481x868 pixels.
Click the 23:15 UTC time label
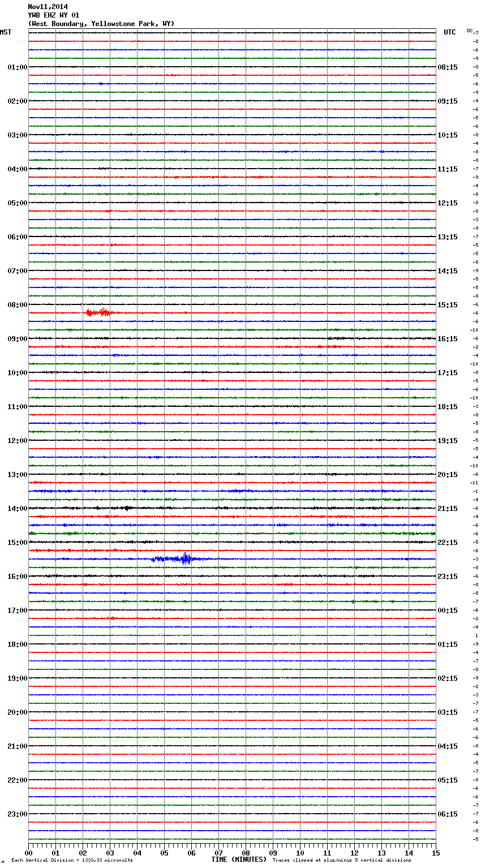coord(448,577)
